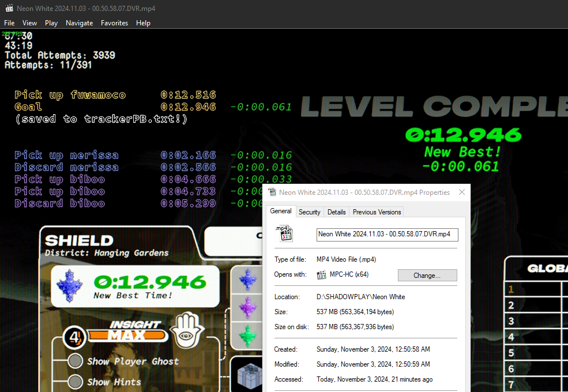The image size is (568, 392).
Task: Click the 'New Best!' text
Action: [462, 152]
